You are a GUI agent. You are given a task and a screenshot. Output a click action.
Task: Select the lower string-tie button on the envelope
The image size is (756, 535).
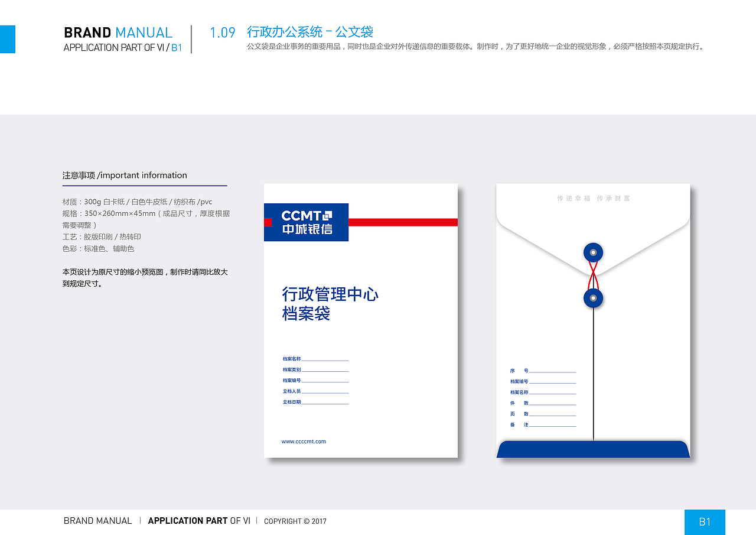[x=593, y=297]
